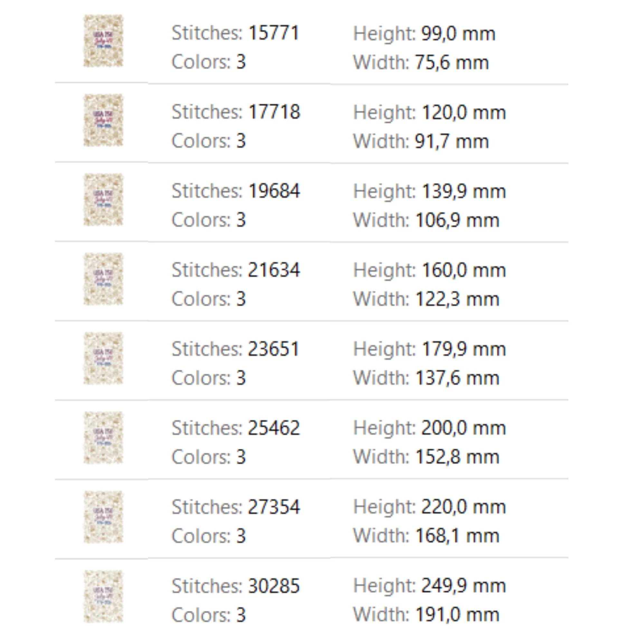
Task: Pick the thumbnail in the 21634-stitch row
Action: tap(103, 279)
